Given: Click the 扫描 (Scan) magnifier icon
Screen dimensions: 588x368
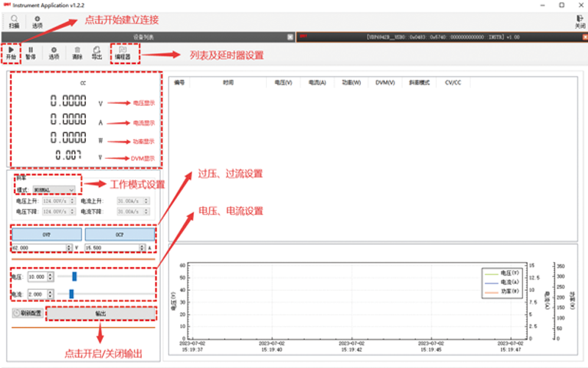Looking at the screenshot, I should click(14, 21).
